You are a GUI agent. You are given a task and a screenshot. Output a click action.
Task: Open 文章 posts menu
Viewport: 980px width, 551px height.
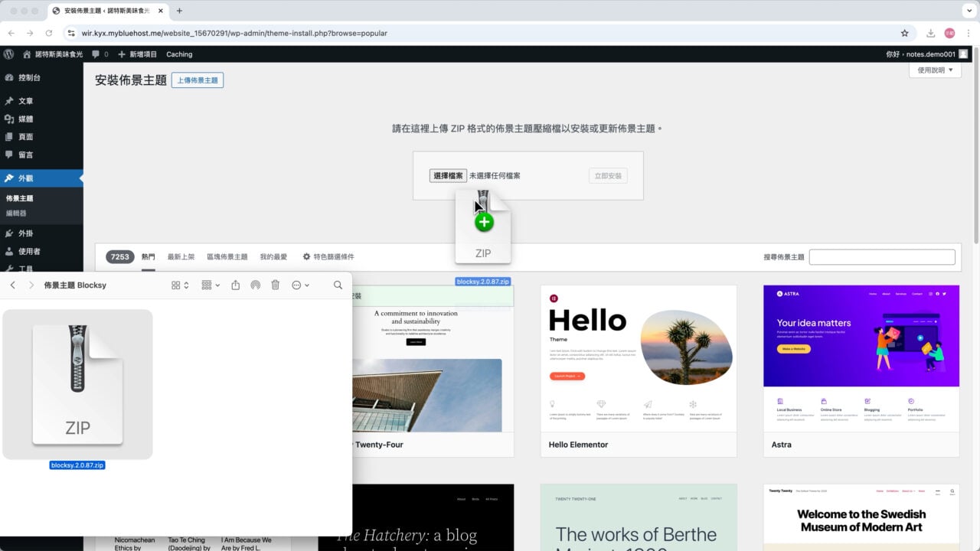point(25,101)
